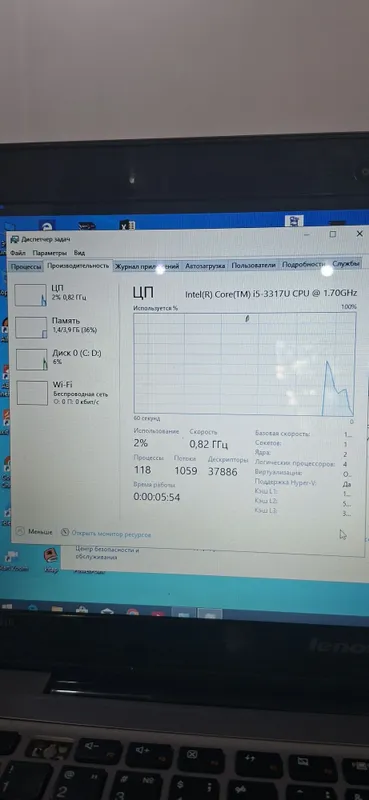Open File Explorer from taskbar
Image resolution: width=369 pixels, height=800 pixels.
(x=57, y=609)
